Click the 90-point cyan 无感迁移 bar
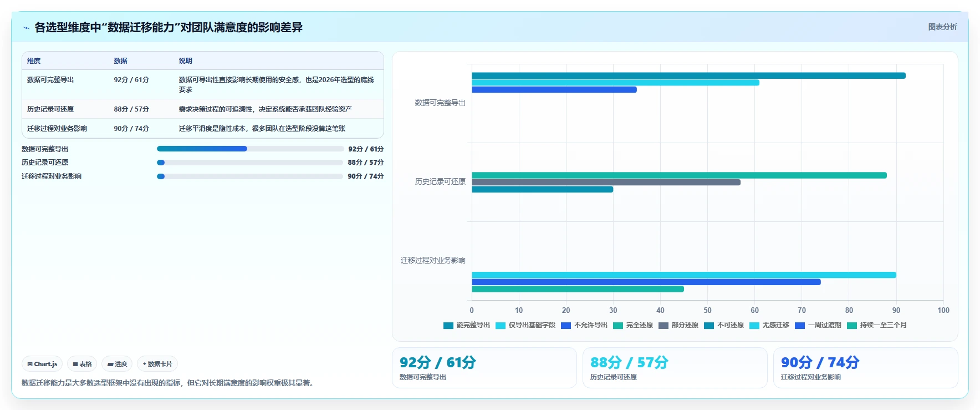Image resolution: width=980 pixels, height=410 pixels. [x=684, y=275]
